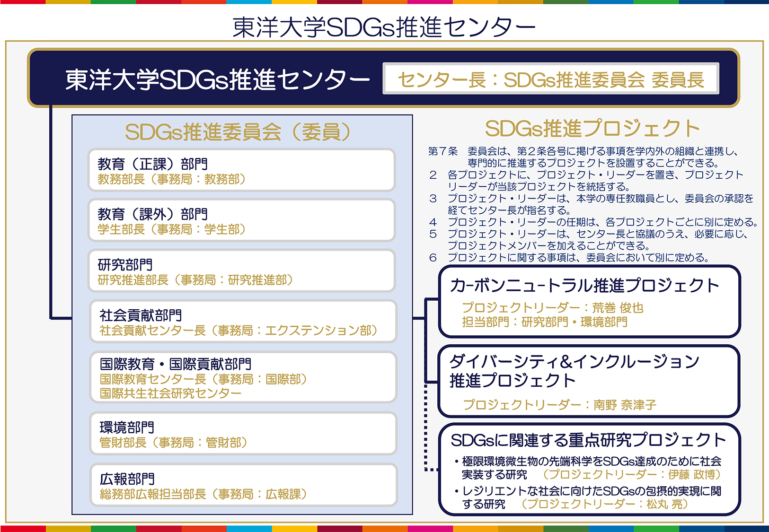Click clause 5 about プロジェクトメンバーを加える
This screenshot has width=769, height=532.
588,240
